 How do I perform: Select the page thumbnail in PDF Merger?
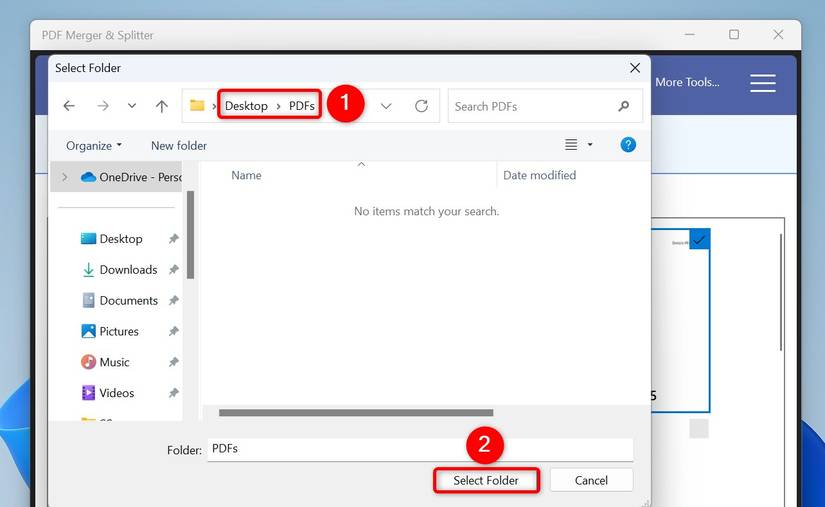click(679, 321)
